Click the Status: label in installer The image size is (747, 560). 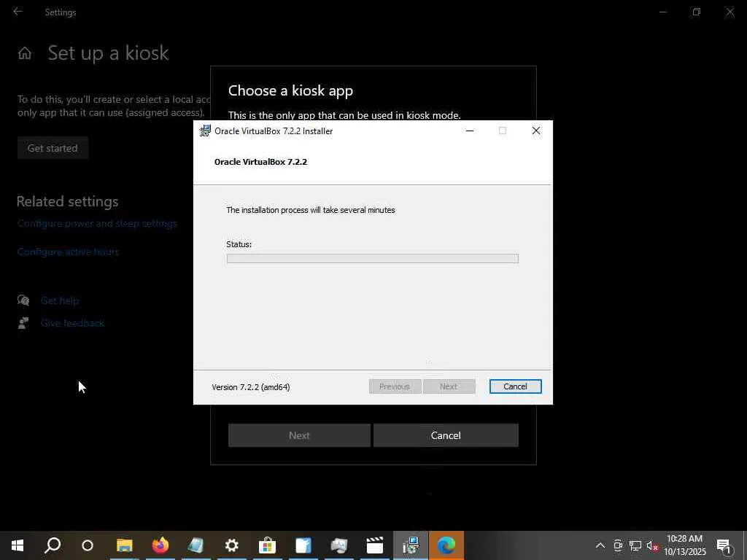pos(239,244)
